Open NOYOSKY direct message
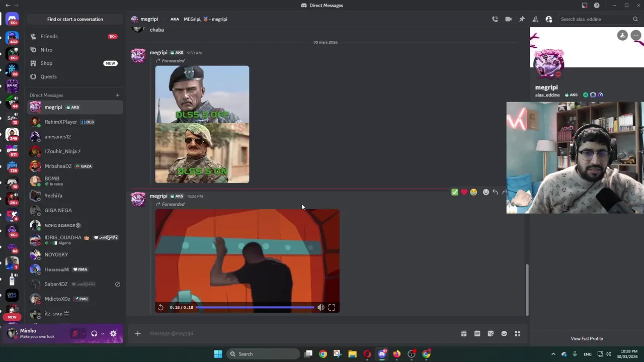Viewport: 644px width, 362px height. click(x=75, y=254)
